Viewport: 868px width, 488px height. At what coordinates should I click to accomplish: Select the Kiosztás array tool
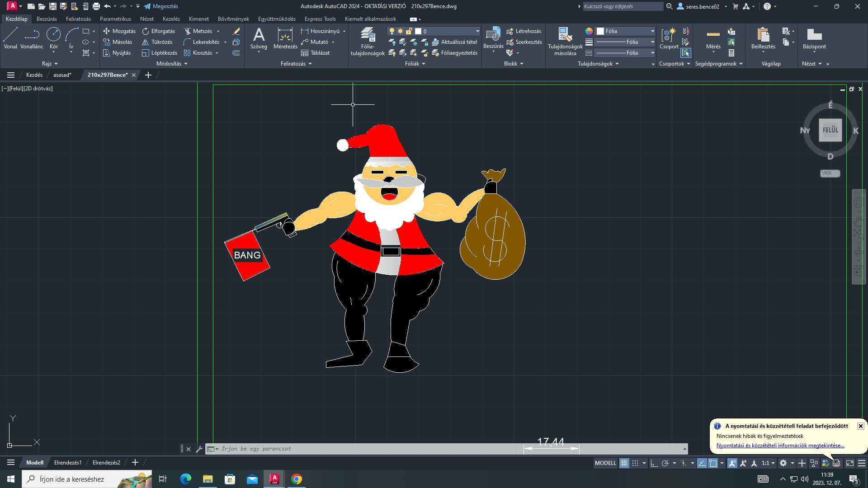[x=198, y=53]
